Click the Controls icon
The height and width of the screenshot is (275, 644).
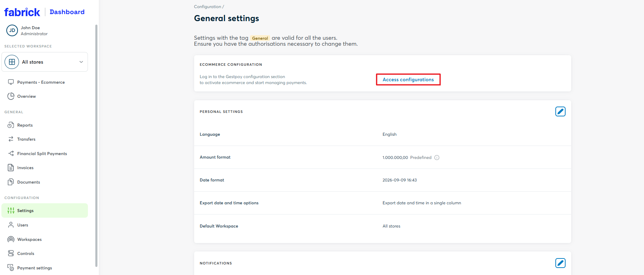[11, 254]
